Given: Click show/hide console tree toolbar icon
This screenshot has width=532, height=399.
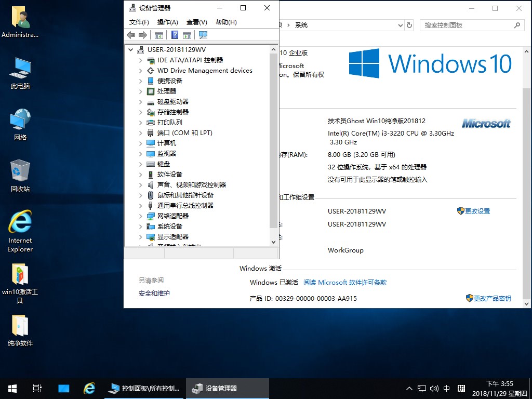Looking at the screenshot, I should coord(159,35).
